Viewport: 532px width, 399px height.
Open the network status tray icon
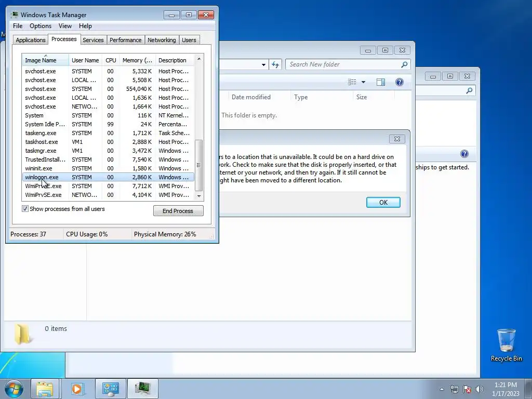tap(454, 389)
